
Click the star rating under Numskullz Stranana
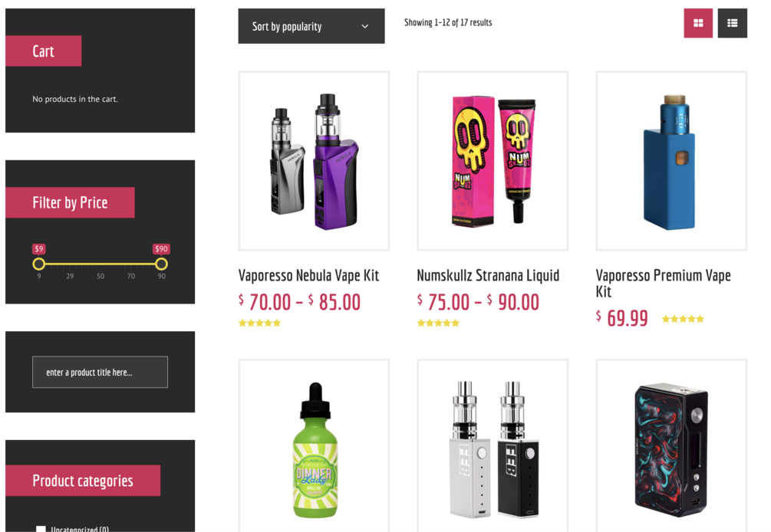tap(438, 323)
